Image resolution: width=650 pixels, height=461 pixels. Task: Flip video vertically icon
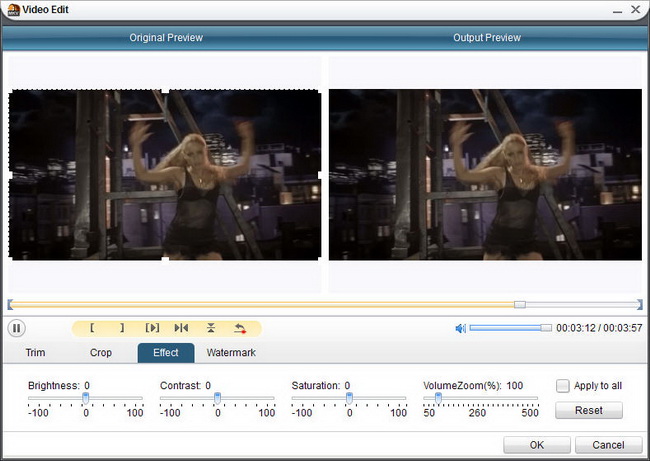pyautogui.click(x=211, y=328)
